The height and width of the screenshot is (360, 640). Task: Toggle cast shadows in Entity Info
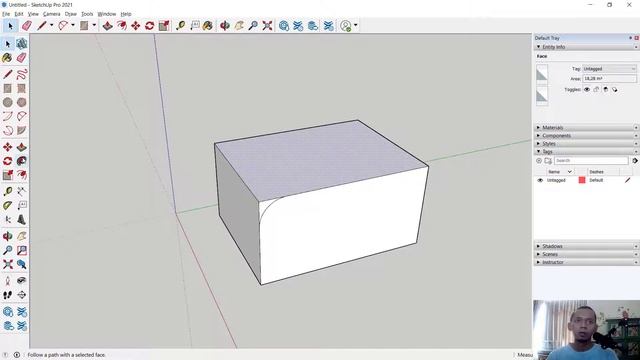coord(606,89)
